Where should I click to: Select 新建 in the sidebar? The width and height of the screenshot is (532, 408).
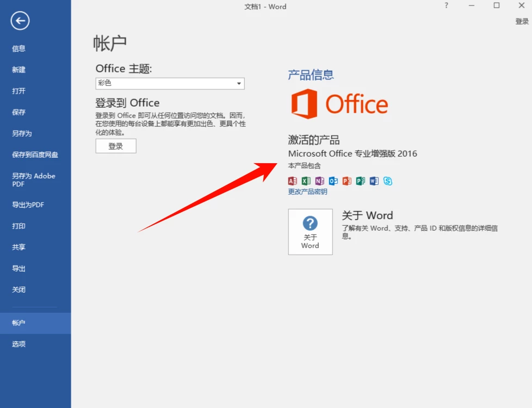point(35,70)
